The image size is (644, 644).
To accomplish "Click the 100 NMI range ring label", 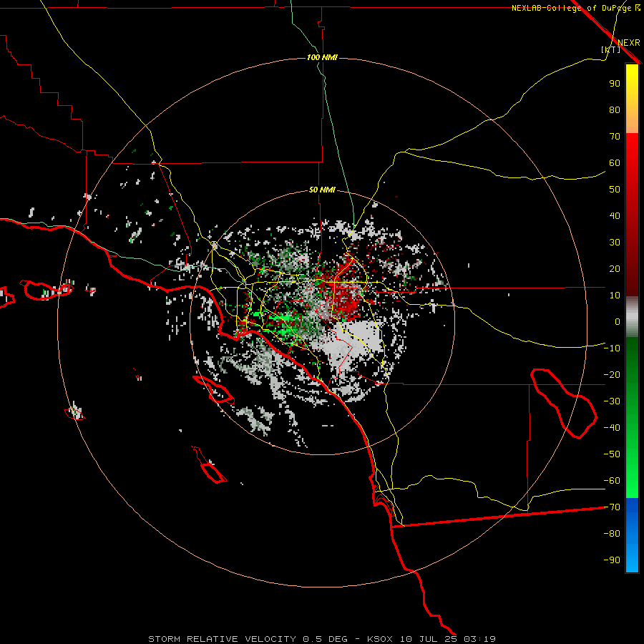I will coord(322,57).
